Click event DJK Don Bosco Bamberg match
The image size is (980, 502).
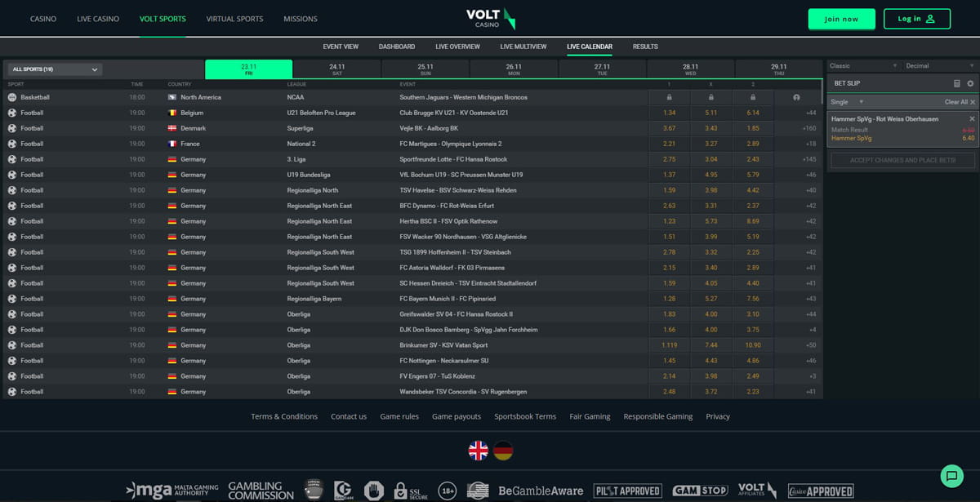469,330
